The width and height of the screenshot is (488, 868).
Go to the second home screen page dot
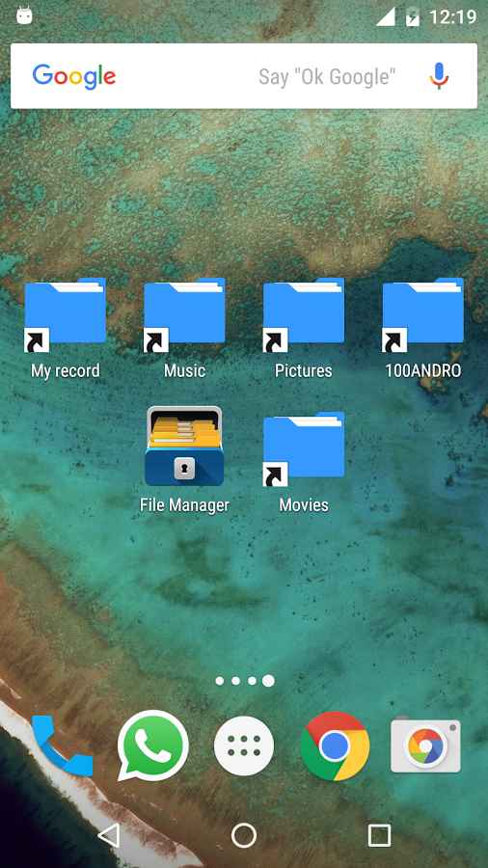click(x=235, y=681)
